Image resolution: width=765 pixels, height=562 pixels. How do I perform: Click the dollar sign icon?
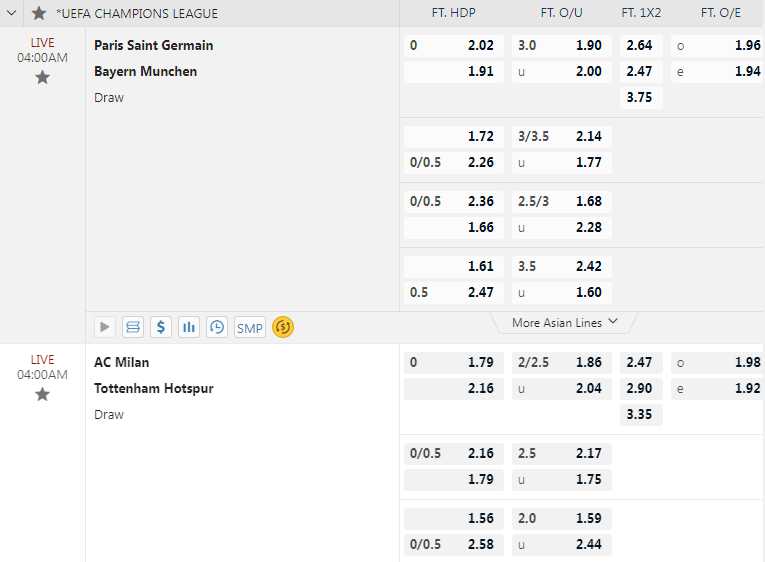click(x=161, y=327)
